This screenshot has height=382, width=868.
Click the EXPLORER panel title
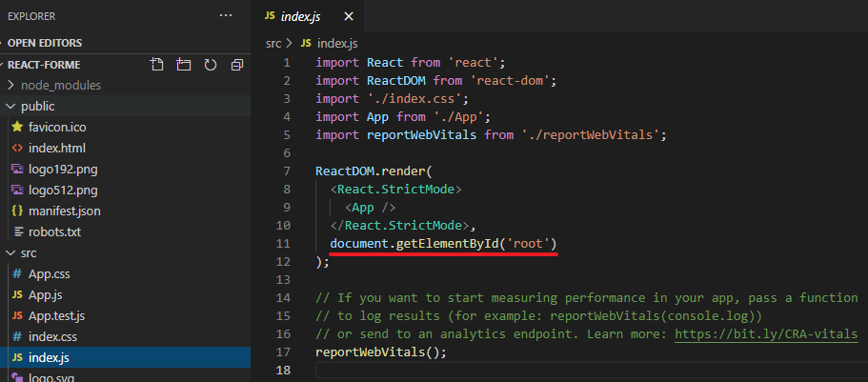pyautogui.click(x=31, y=16)
